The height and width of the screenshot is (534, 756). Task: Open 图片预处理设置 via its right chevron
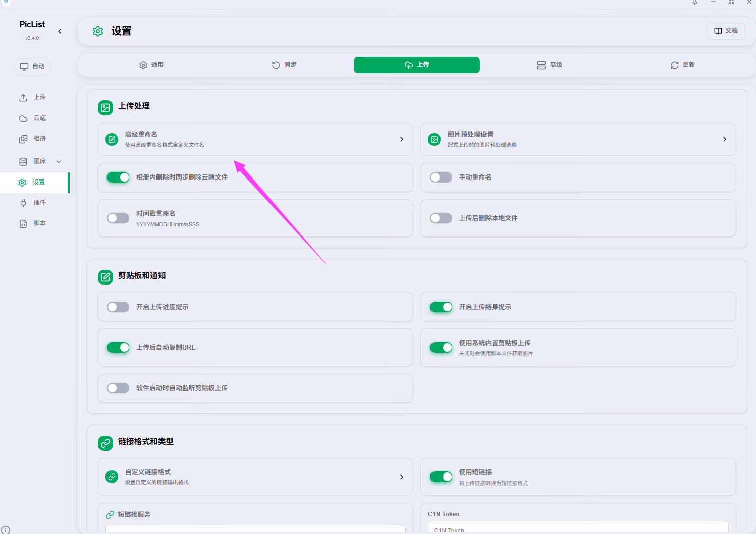click(725, 139)
